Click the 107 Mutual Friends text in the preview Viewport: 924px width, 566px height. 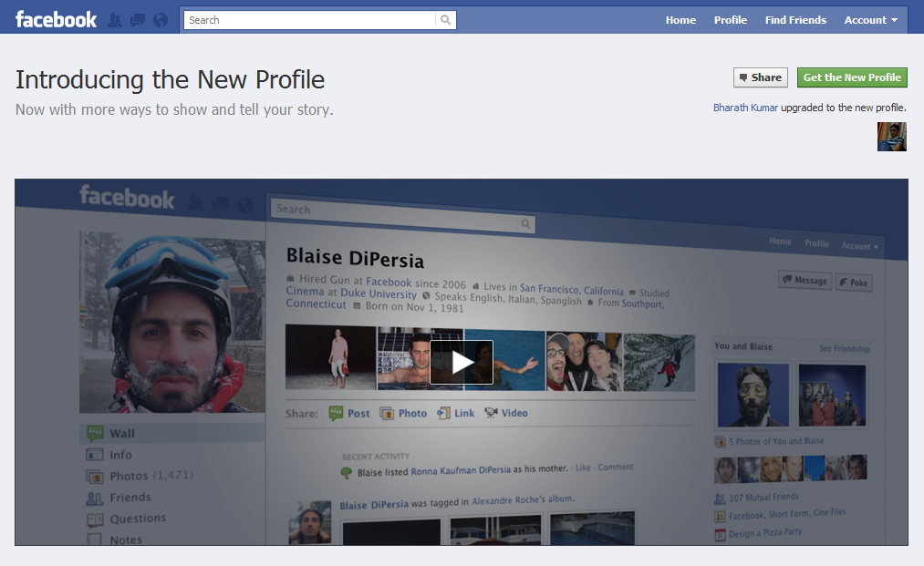point(763,498)
